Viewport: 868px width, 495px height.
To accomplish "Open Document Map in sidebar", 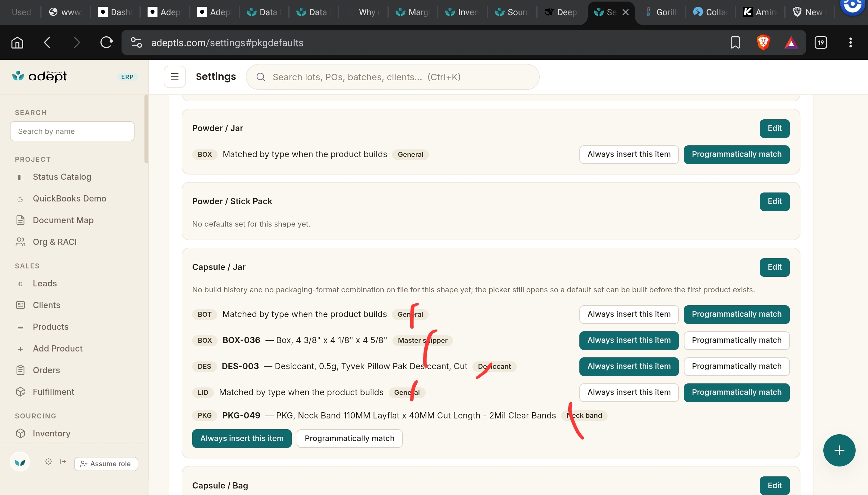I will pyautogui.click(x=63, y=220).
